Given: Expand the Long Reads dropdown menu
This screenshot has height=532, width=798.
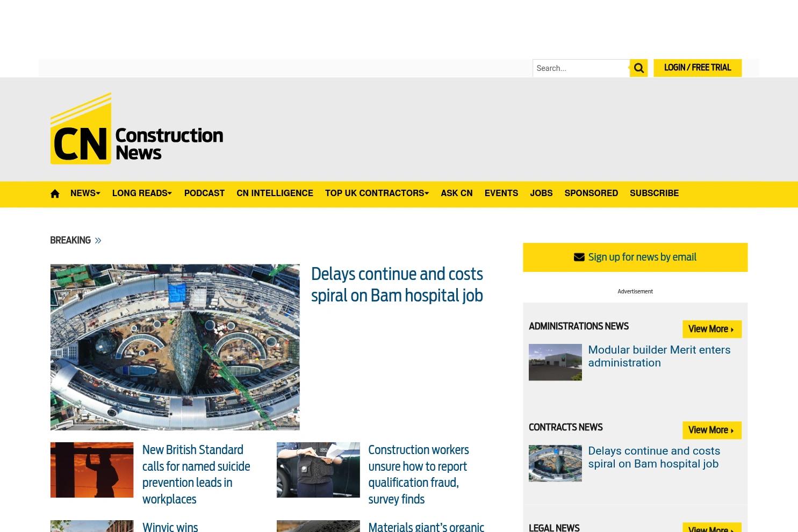Looking at the screenshot, I should (142, 193).
